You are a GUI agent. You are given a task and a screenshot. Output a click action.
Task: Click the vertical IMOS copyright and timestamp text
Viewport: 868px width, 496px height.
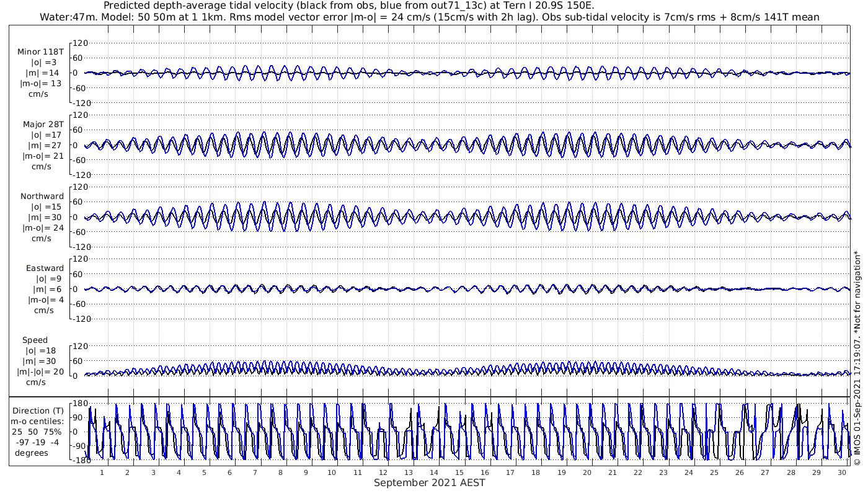857,357
